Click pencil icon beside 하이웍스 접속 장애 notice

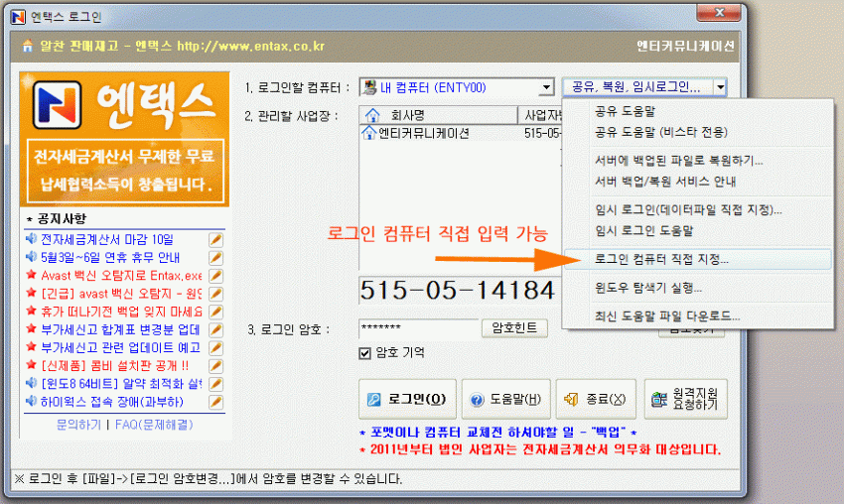tap(215, 402)
